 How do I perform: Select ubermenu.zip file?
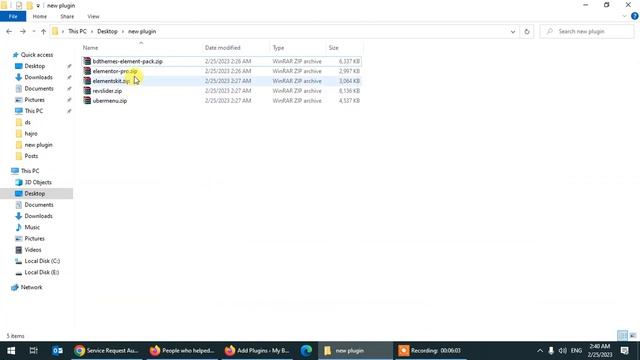coord(221,100)
